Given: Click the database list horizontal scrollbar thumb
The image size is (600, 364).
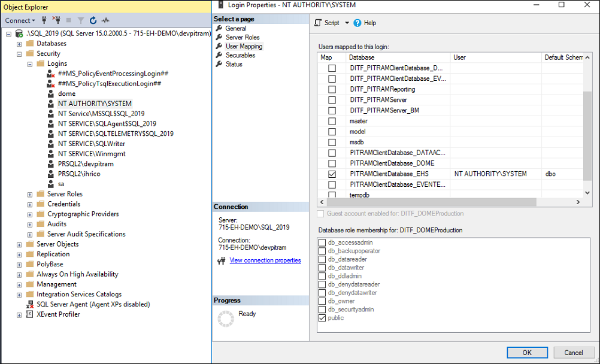Looking at the screenshot, I should (432, 202).
